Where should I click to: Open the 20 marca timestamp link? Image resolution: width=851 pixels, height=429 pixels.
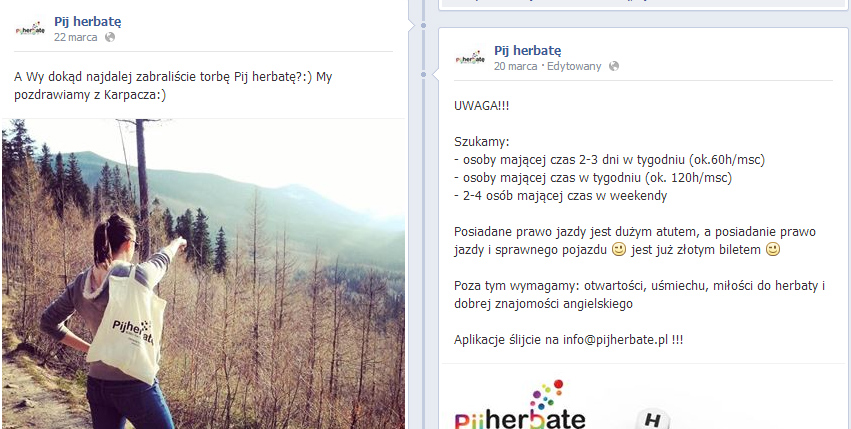tap(515, 66)
